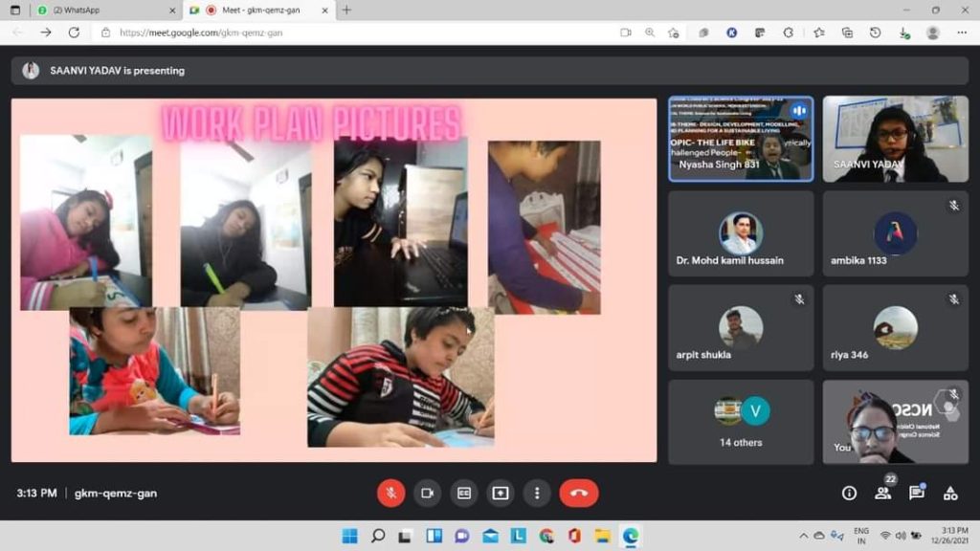Click the Present now screen share icon
980x551 pixels.
[x=501, y=493]
